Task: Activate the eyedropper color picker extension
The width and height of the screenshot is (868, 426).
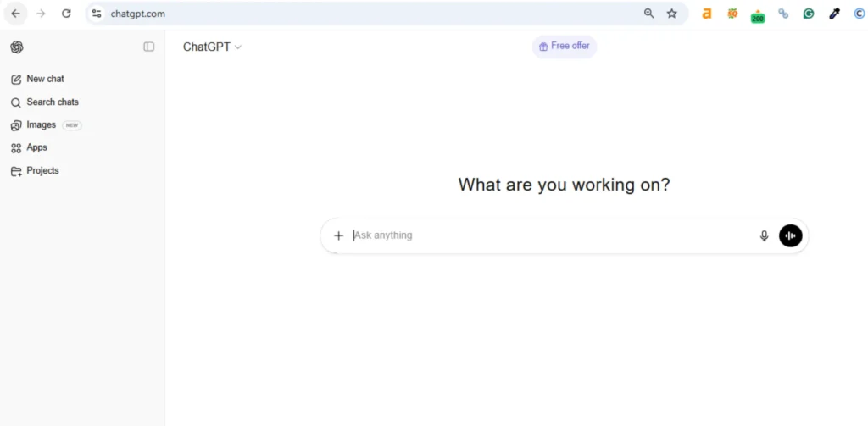Action: click(x=834, y=14)
